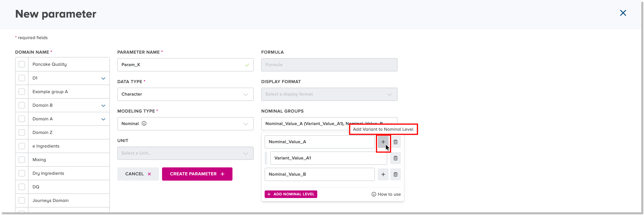Close the New parameter dialog

tap(623, 13)
